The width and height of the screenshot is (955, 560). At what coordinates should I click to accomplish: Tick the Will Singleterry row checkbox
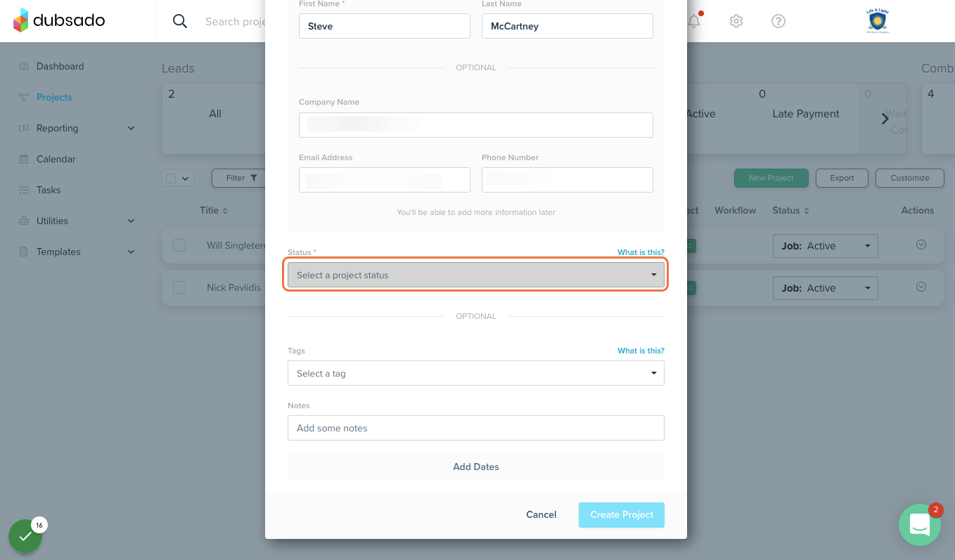click(x=179, y=245)
